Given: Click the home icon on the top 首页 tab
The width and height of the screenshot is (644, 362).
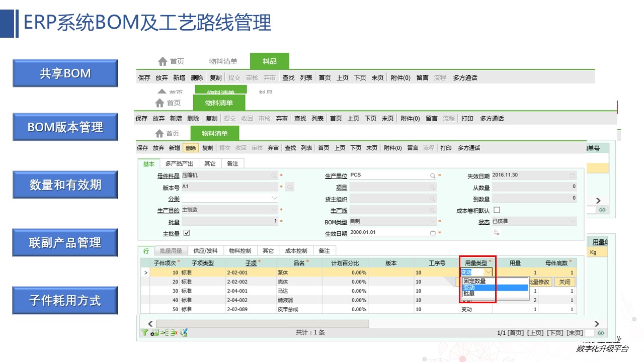Looking at the screenshot, I should pyautogui.click(x=163, y=61).
